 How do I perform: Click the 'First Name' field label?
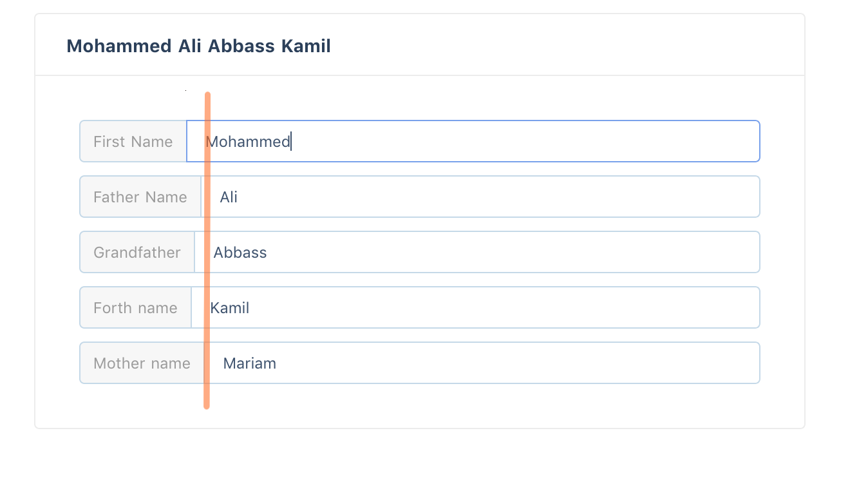coord(133,142)
